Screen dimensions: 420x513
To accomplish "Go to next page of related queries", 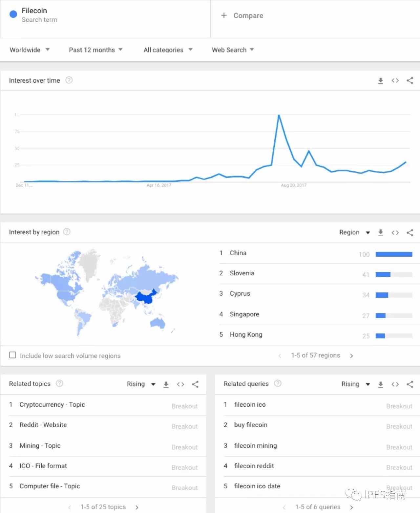I will click(351, 507).
